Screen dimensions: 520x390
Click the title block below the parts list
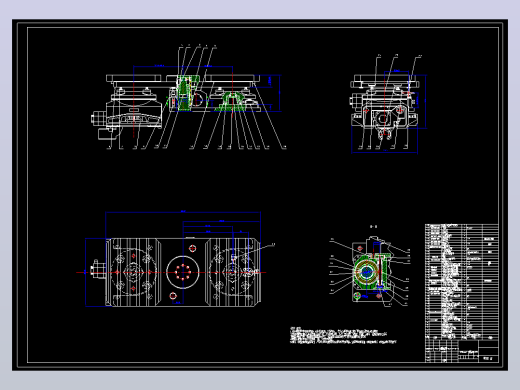[x=462, y=351]
